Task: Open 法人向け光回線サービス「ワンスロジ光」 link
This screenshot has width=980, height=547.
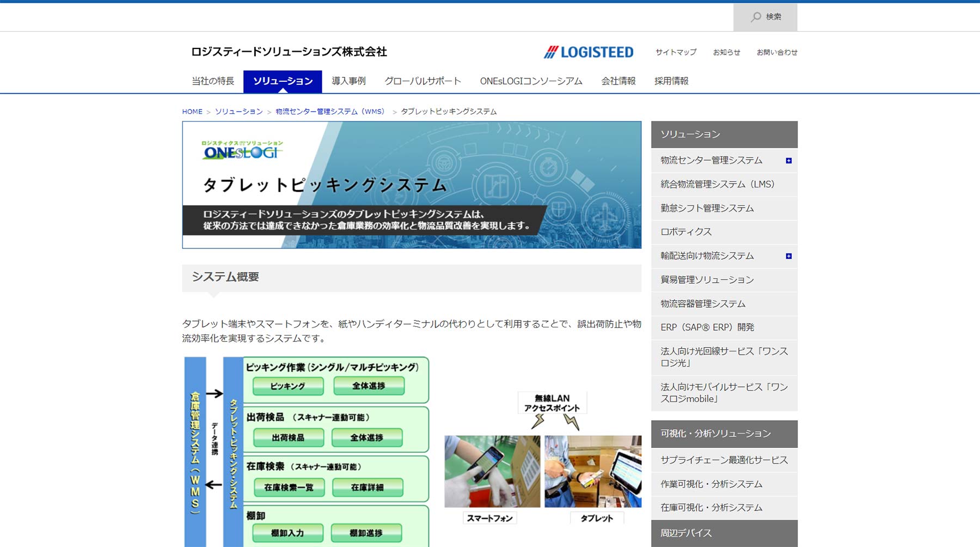Action: (724, 357)
